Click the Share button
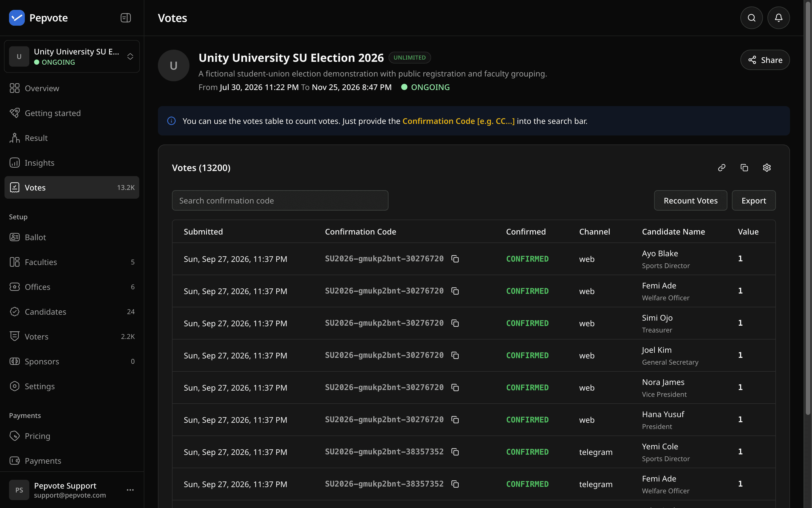 pyautogui.click(x=765, y=60)
